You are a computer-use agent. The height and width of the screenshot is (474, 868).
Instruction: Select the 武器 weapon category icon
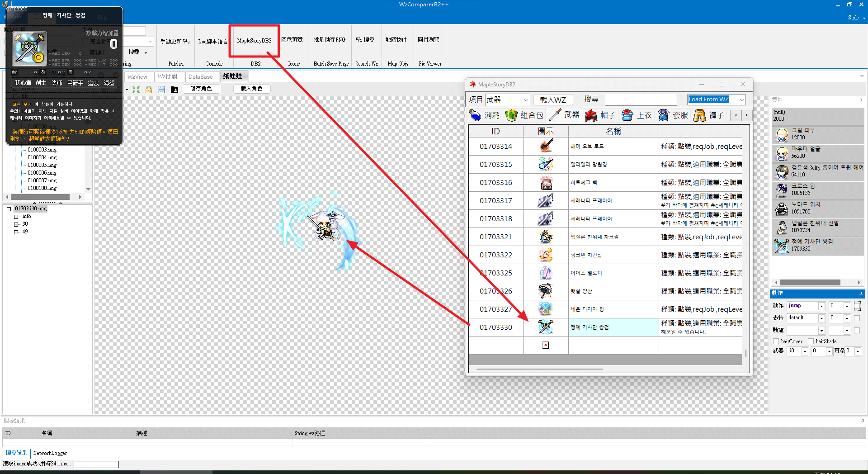(x=555, y=115)
